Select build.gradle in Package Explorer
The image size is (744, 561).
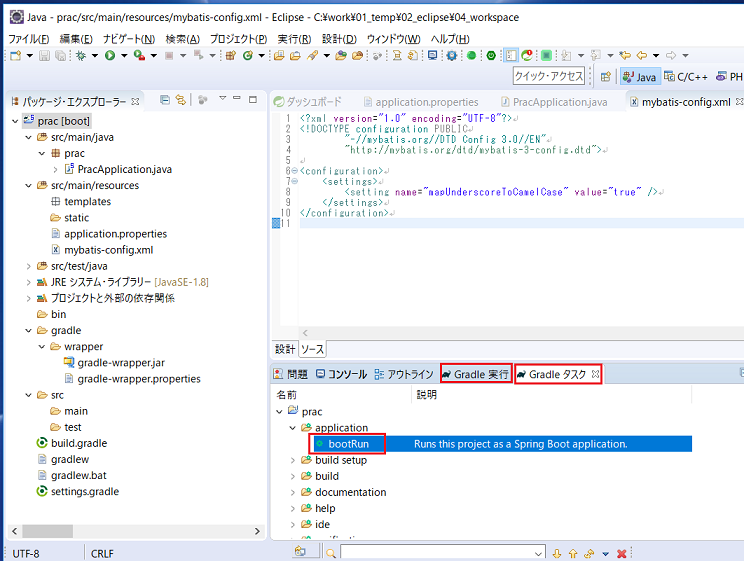coord(79,443)
